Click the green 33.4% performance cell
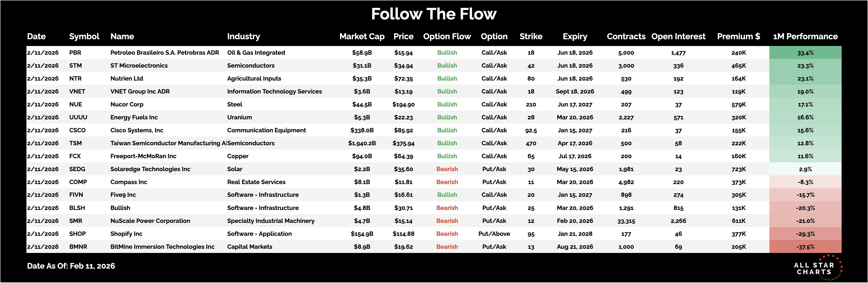Screen dimensions: 868x283 coord(805,53)
